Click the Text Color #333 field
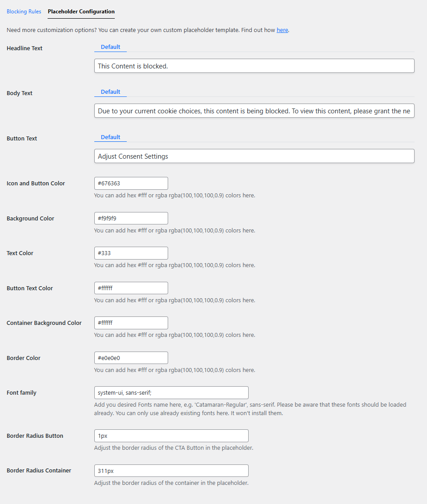The height and width of the screenshot is (504, 427). point(131,253)
